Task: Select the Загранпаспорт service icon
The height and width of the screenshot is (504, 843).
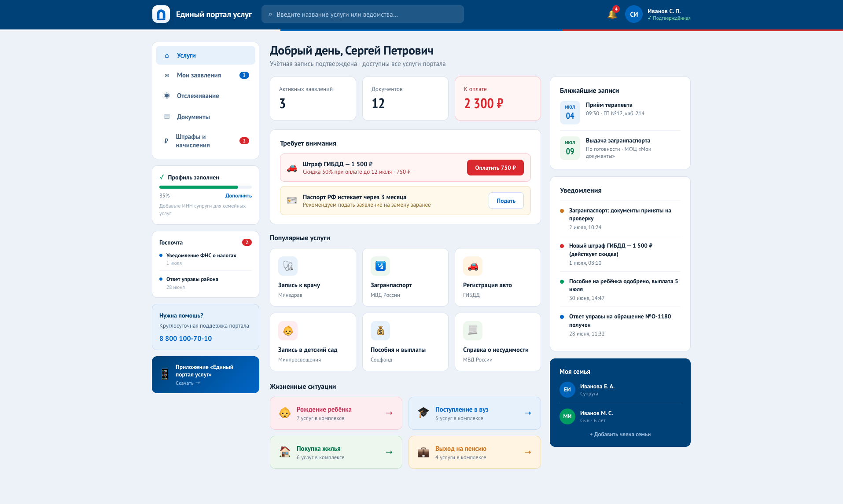Action: (380, 266)
